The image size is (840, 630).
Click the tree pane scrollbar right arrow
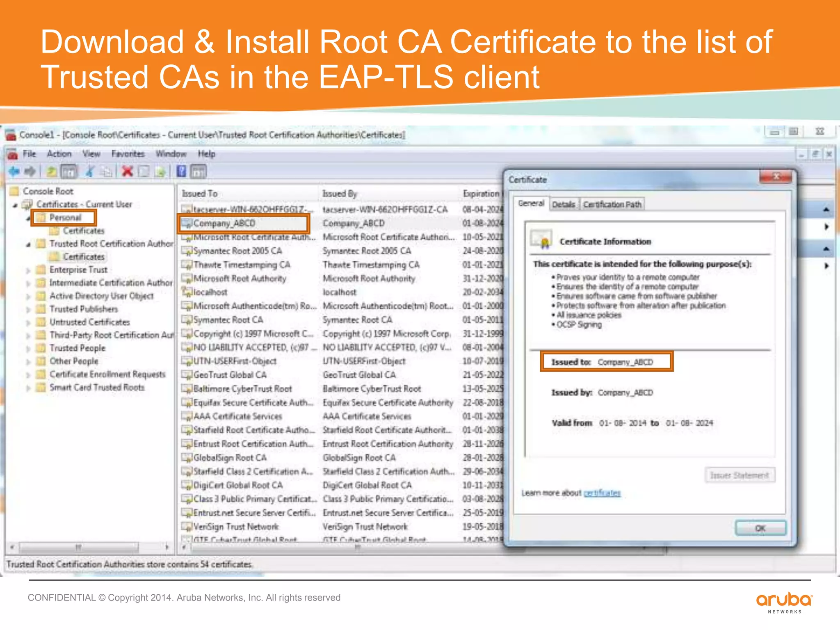167,547
